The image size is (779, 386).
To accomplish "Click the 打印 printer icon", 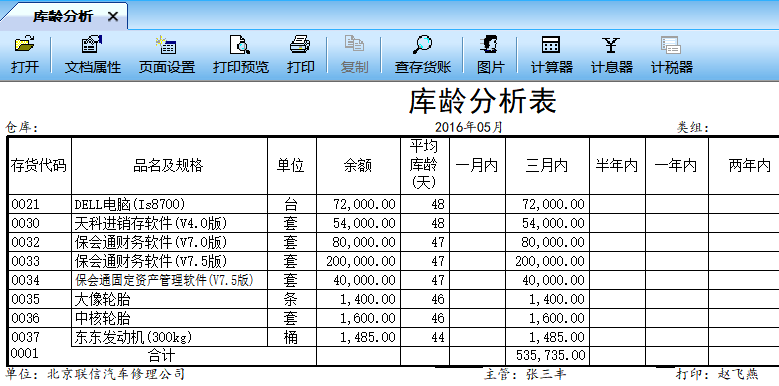I will click(300, 44).
